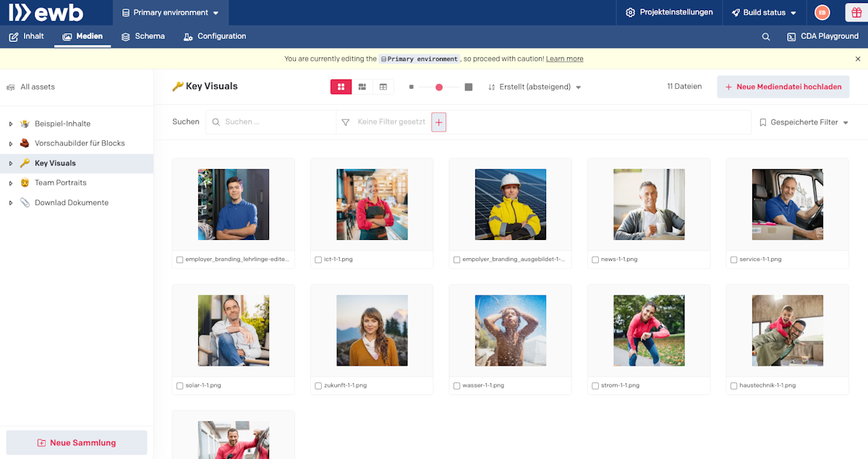Screen dimensions: 868x459
Task: Open the Configuration tab
Action: click(x=214, y=36)
